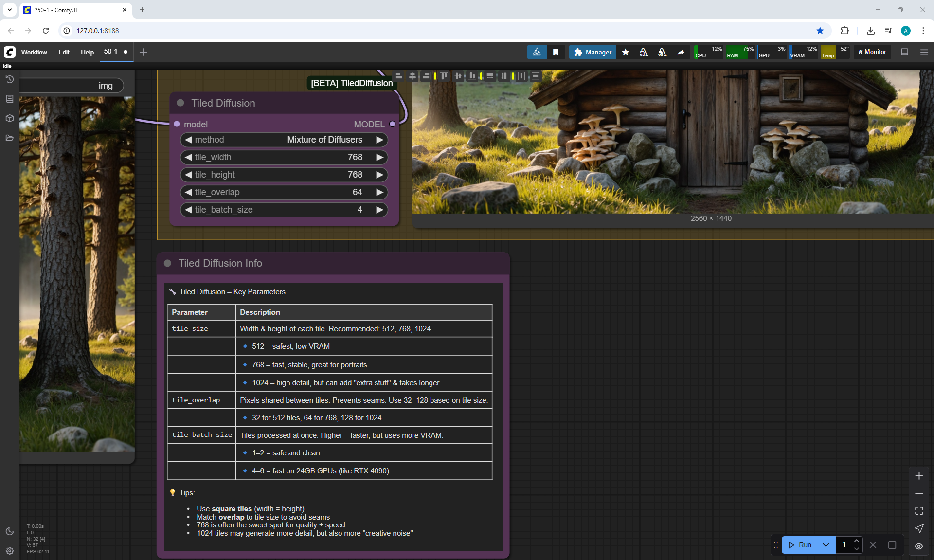This screenshot has height=560, width=934.
Task: Toggle link visibility eye icon
Action: [919, 546]
